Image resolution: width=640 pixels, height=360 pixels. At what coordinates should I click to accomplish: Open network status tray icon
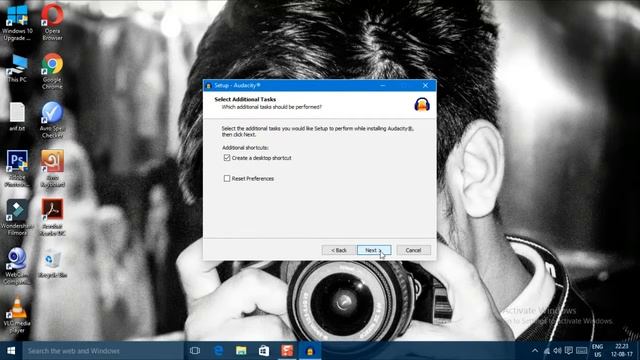pos(547,351)
